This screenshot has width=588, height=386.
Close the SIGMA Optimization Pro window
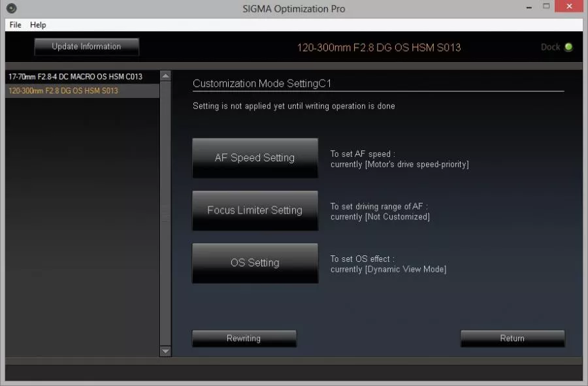(x=570, y=7)
